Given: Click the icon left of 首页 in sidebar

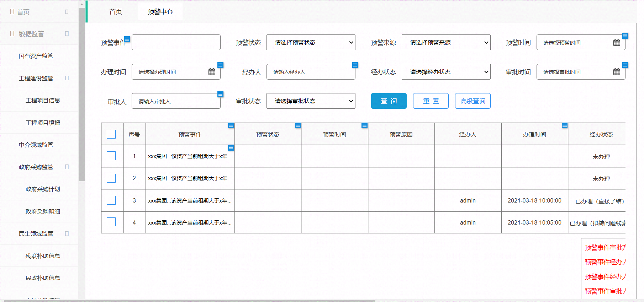Looking at the screenshot, I should [x=12, y=12].
